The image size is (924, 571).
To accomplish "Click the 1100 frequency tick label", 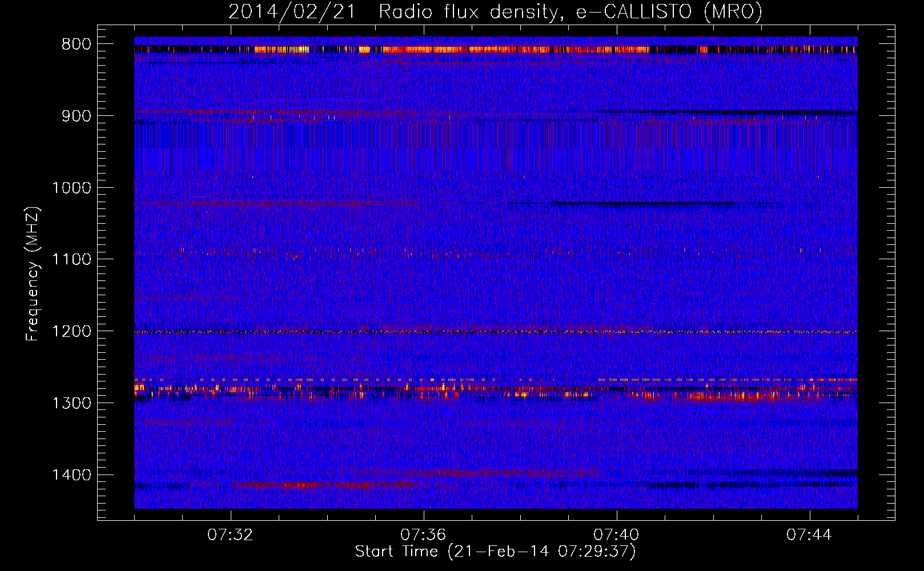I will pyautogui.click(x=71, y=260).
